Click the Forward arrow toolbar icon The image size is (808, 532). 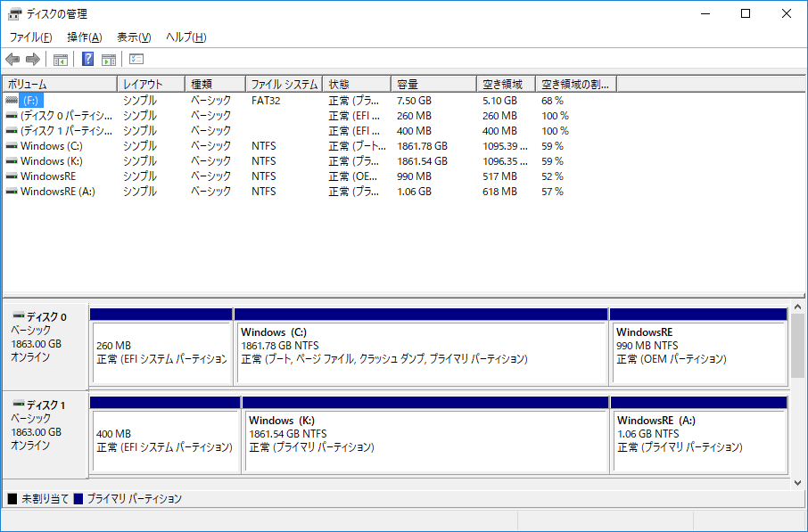[33, 60]
